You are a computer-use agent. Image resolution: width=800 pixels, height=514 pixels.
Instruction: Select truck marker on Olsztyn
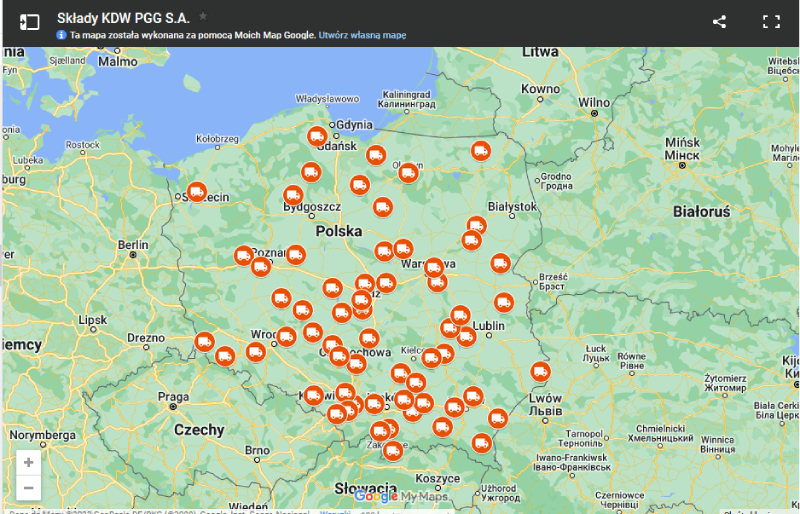click(408, 173)
